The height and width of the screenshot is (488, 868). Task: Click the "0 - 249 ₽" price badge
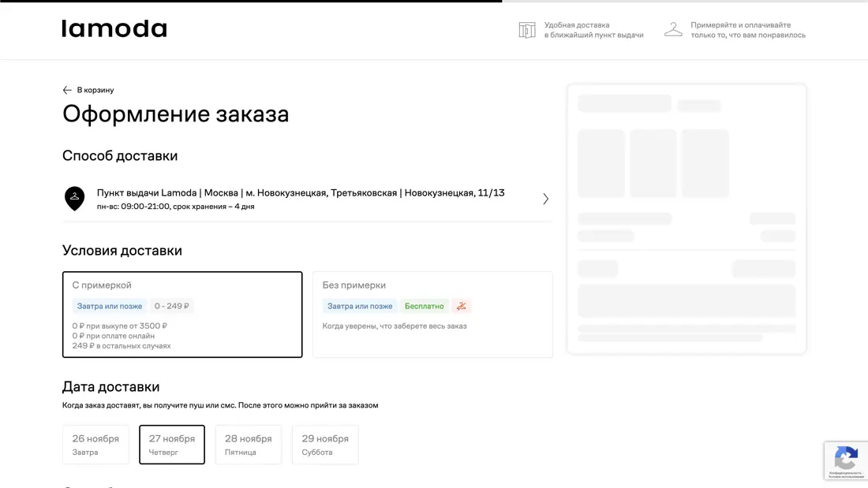[x=171, y=305]
